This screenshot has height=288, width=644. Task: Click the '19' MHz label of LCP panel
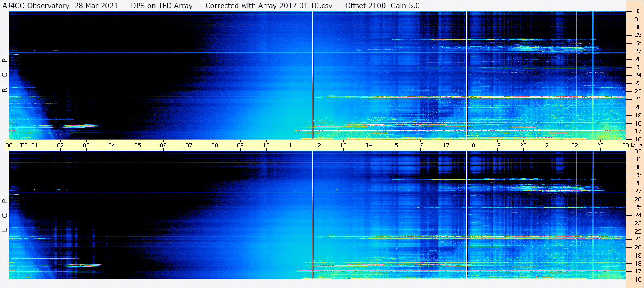pyautogui.click(x=637, y=255)
